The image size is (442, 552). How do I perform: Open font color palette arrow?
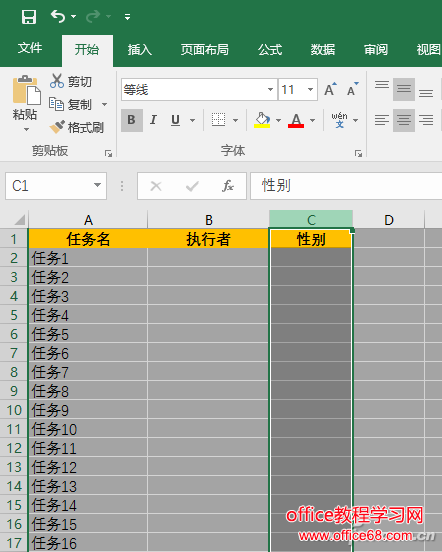pyautogui.click(x=312, y=120)
